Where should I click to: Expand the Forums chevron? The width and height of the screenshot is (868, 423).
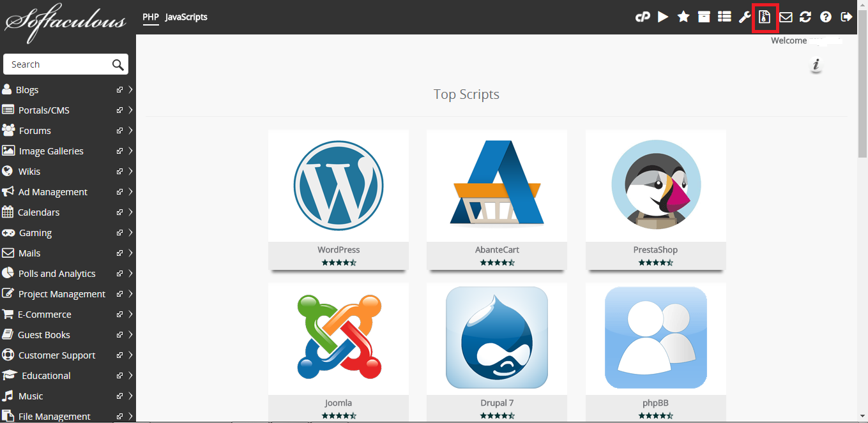[130, 131]
